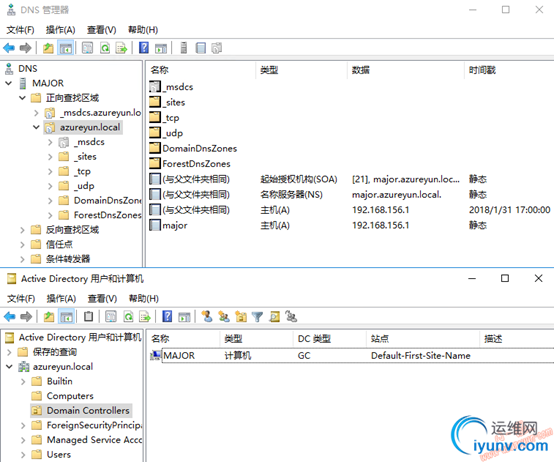Open 查看(V) menu in DNS Manager
The height and width of the screenshot is (462, 554).
102,30
